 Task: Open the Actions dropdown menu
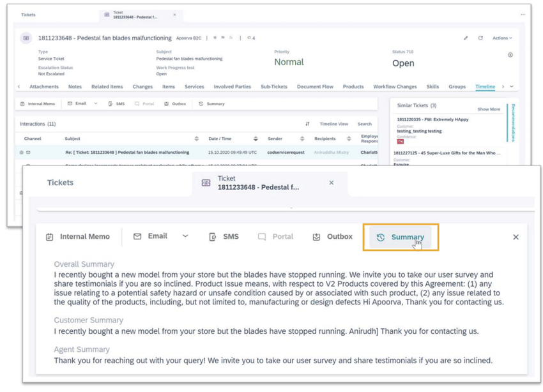pyautogui.click(x=502, y=38)
